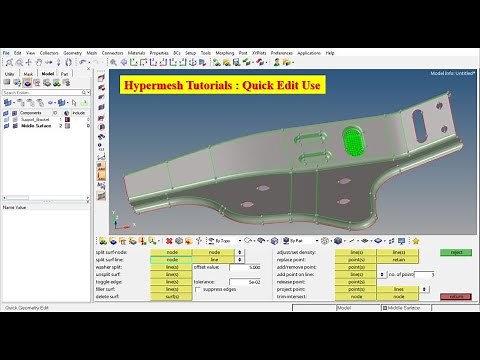Viewport: 480px width, 360px height.
Task: Click the selector arrow icon in browser toolbar
Action: pyautogui.click(x=74, y=103)
